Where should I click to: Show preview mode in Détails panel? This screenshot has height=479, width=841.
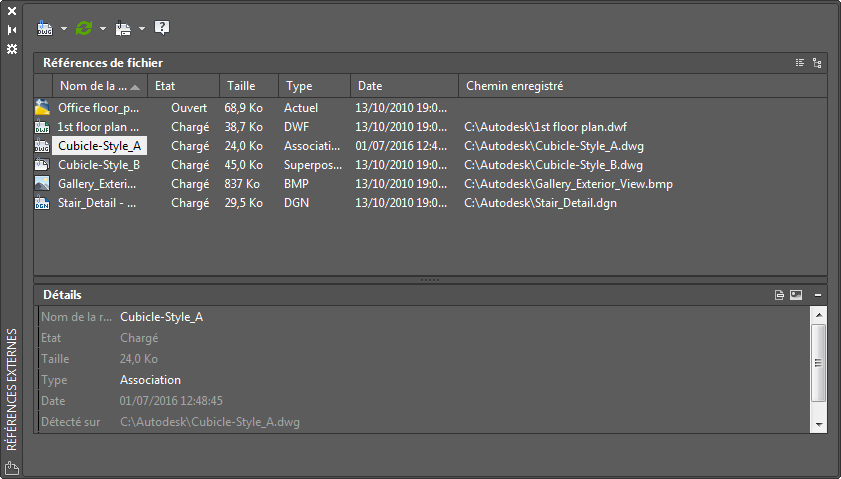click(796, 295)
